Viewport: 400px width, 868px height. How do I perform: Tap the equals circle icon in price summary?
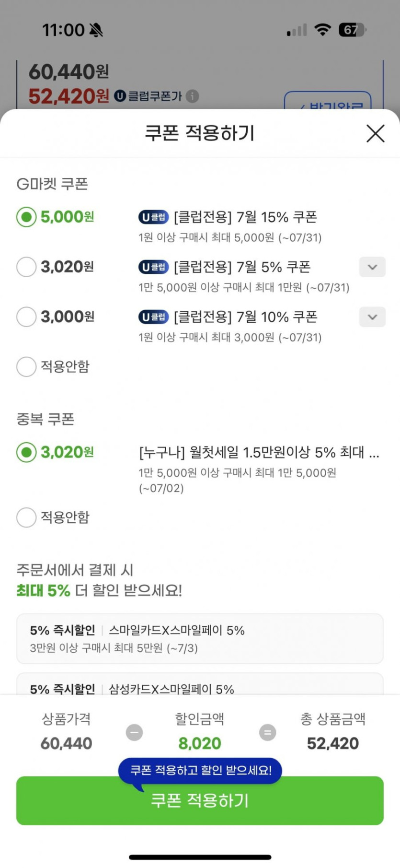click(267, 732)
